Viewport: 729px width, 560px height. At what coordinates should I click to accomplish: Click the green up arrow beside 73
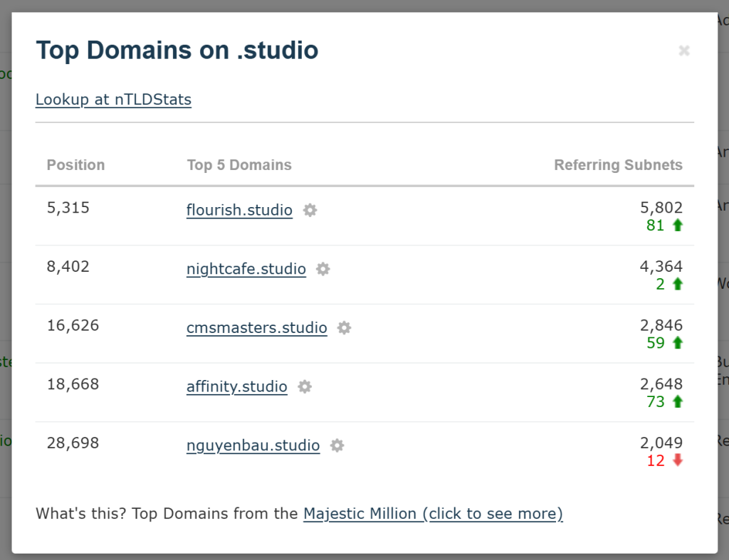[x=677, y=401]
